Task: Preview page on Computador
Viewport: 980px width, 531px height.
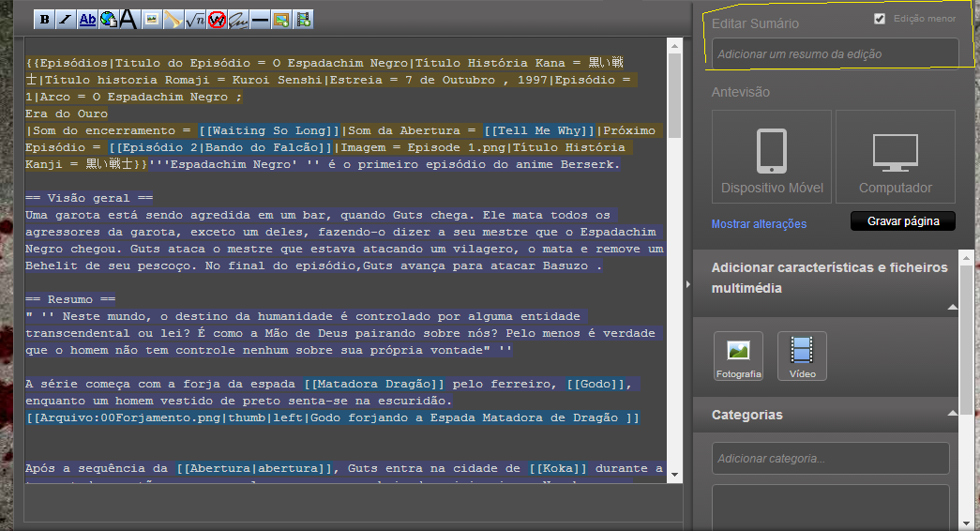Action: pos(895,157)
